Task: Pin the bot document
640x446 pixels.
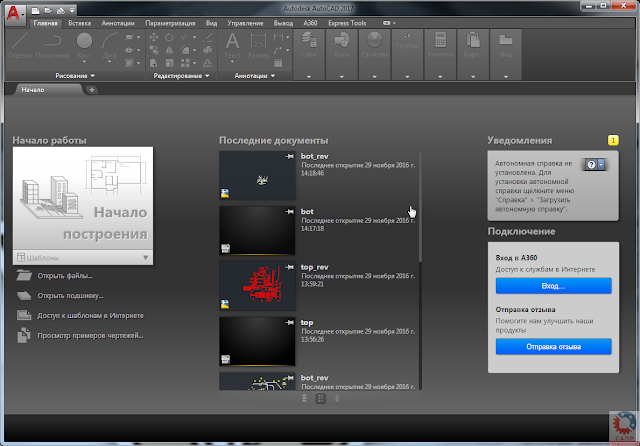Action: pos(289,212)
